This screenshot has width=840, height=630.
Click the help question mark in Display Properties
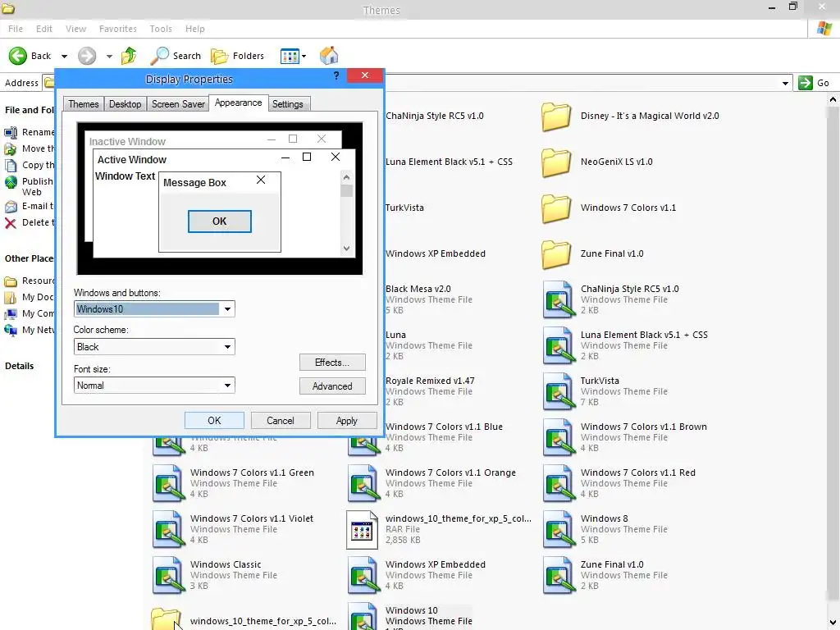(x=336, y=75)
